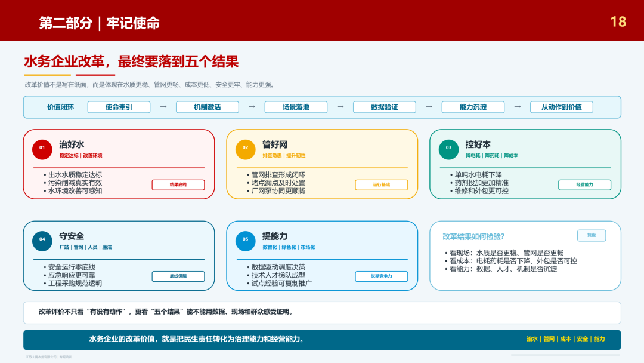Click the bullet 出水水质稳定达标
Viewport: 644px width, 363px height.
[x=75, y=175]
